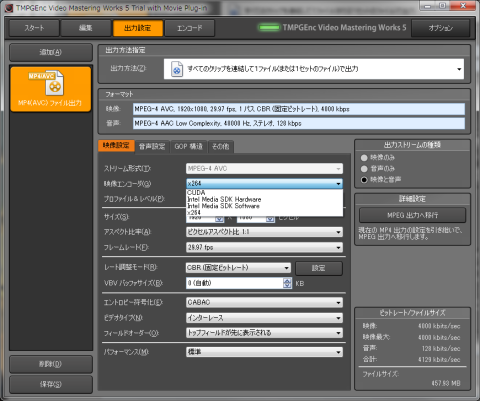Select the GOP 構造 tab
Screen dimensions: 480x401
189,146
